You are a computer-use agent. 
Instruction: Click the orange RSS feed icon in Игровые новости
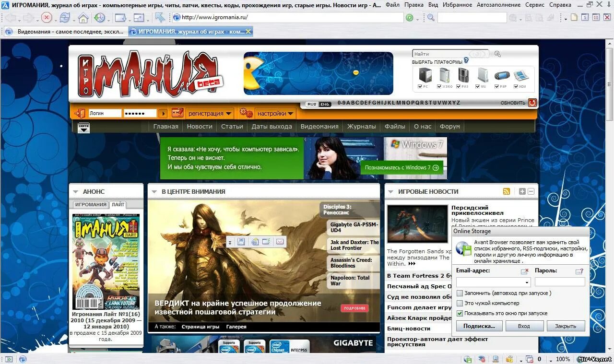tap(507, 191)
